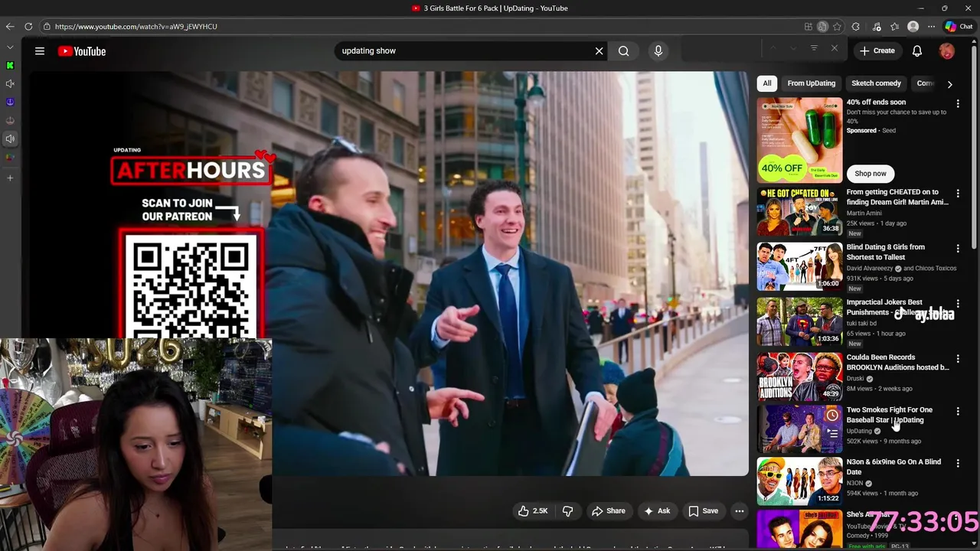The image size is (980, 551).
Task: Click the Ask button
Action: tap(657, 511)
